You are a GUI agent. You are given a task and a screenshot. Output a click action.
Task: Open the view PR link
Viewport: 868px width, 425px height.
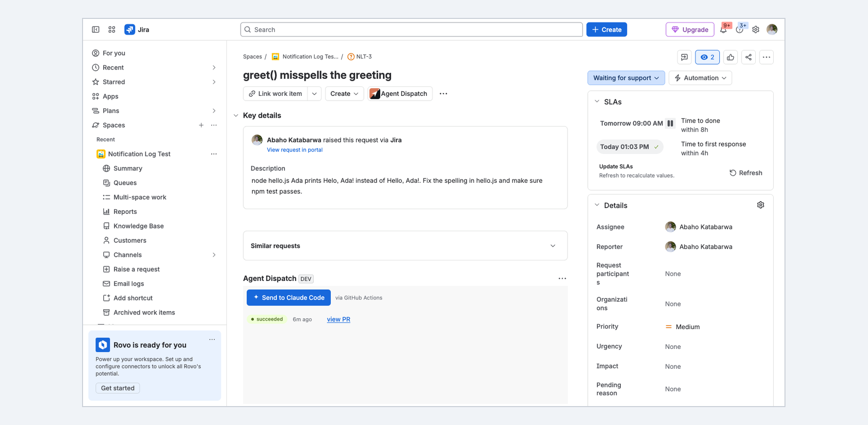[x=338, y=319]
